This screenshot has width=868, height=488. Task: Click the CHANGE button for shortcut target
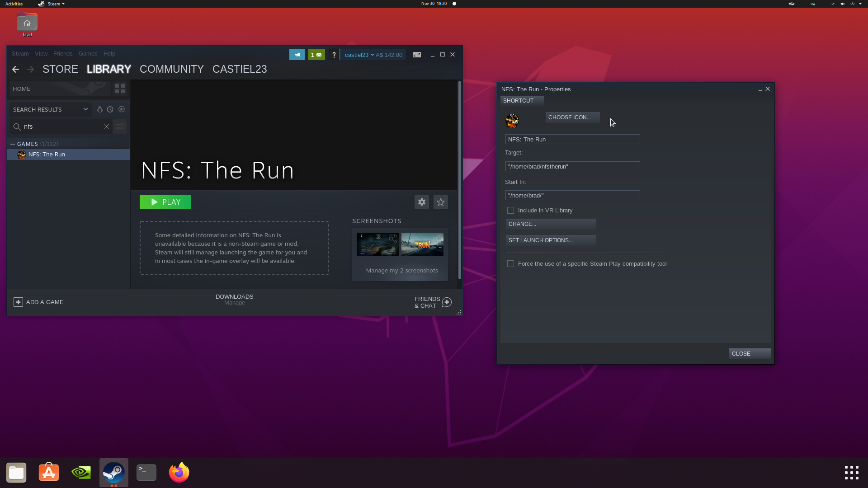pyautogui.click(x=550, y=224)
